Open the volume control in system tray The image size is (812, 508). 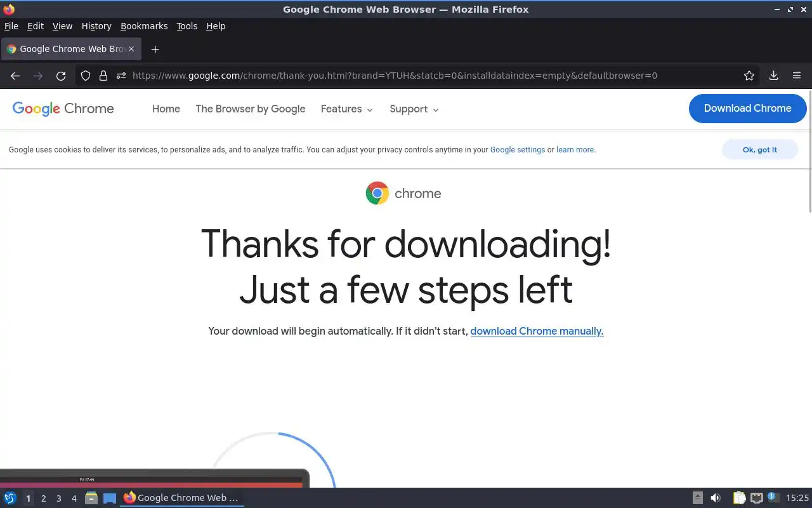[716, 498]
